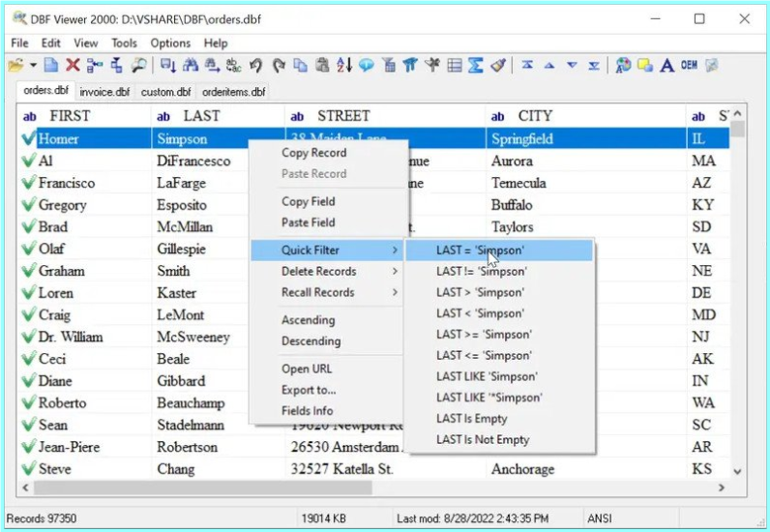
Task: Click the magnifying glass preview icon
Action: [139, 65]
